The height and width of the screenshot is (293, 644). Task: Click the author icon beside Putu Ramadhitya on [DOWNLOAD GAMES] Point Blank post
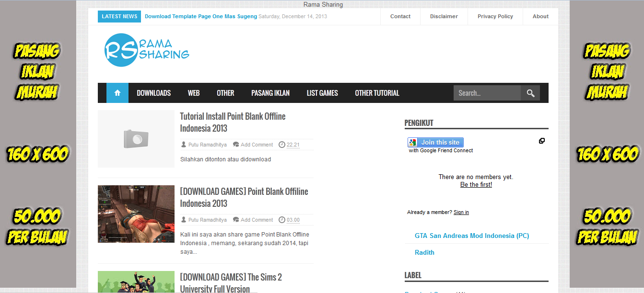[184, 220]
